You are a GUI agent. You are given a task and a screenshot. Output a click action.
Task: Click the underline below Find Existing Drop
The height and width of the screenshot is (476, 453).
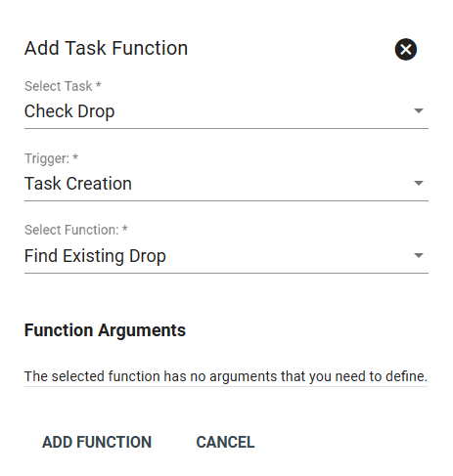click(226, 273)
